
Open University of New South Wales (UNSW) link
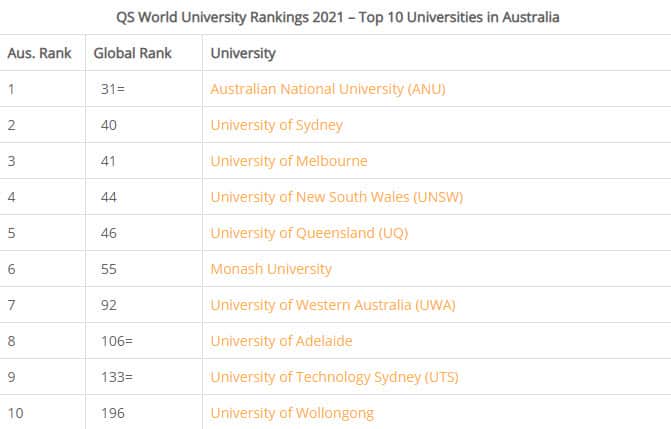click(337, 197)
